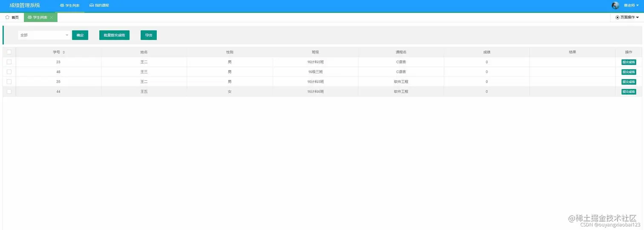This screenshot has height=230, width=644.
Task: Click the 结果 column header
Action: pos(572,52)
